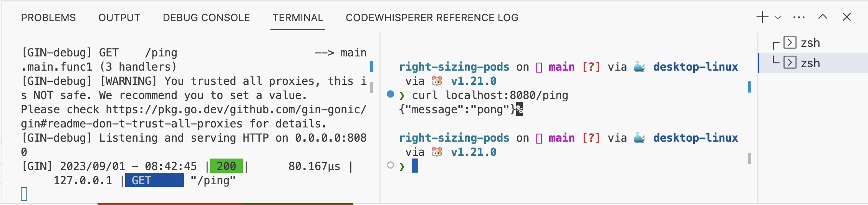868x205 pixels.
Task: Open the launch profile dropdown chevron
Action: (778, 17)
